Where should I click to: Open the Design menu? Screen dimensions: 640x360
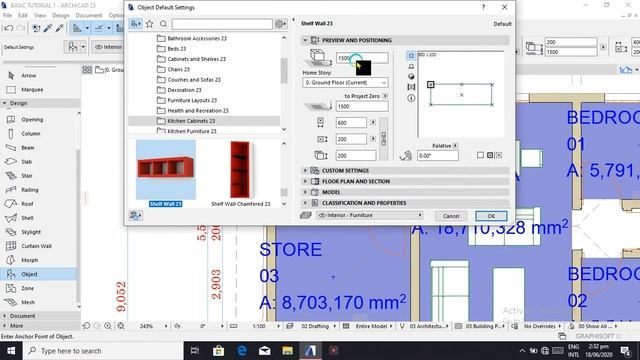(x=61, y=15)
